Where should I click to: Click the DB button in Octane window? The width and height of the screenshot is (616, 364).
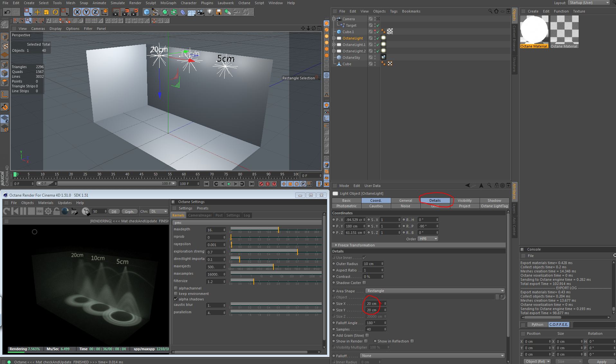[x=114, y=211]
